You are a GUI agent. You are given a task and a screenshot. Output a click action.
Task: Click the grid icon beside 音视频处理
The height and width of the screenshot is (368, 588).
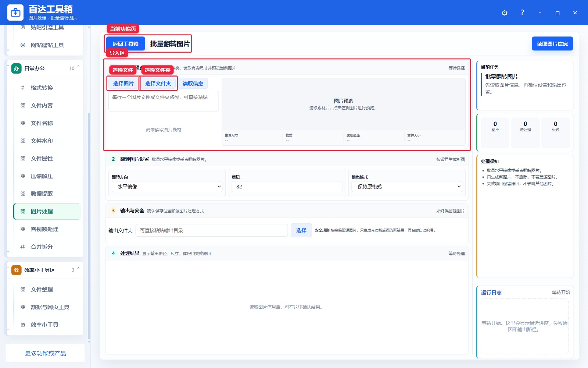pyautogui.click(x=23, y=229)
